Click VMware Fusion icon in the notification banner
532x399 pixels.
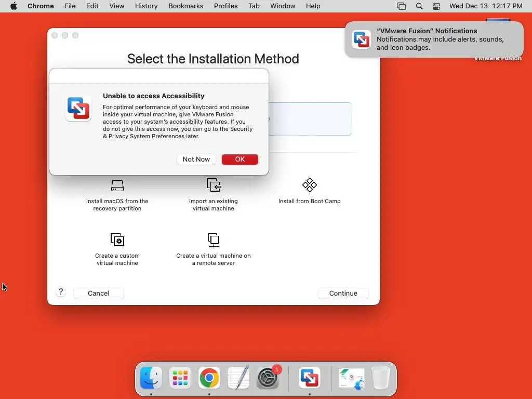click(x=361, y=39)
